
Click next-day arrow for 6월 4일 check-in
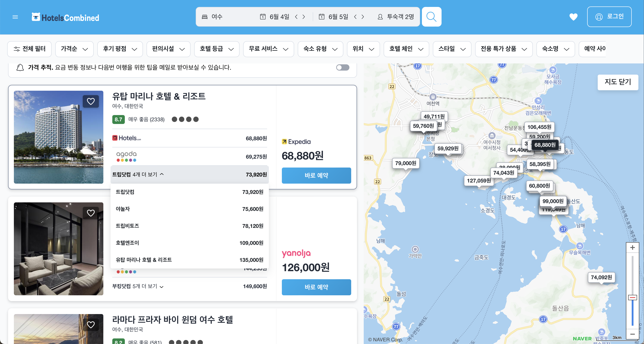point(304,17)
